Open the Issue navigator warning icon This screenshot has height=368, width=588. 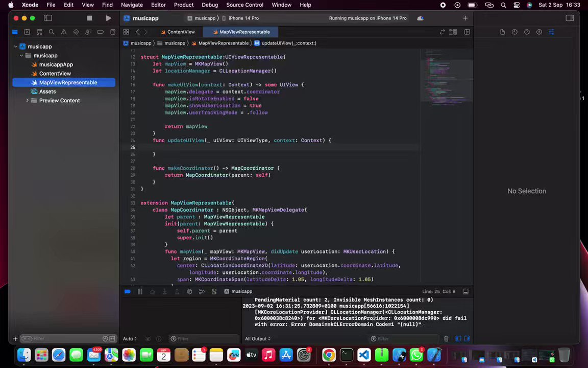coord(64,32)
